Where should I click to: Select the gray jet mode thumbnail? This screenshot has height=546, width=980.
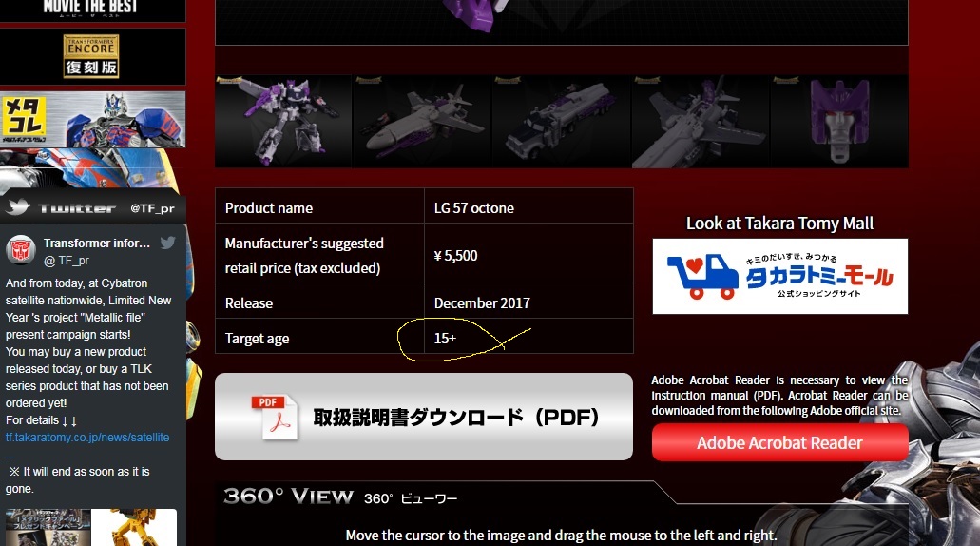point(422,122)
